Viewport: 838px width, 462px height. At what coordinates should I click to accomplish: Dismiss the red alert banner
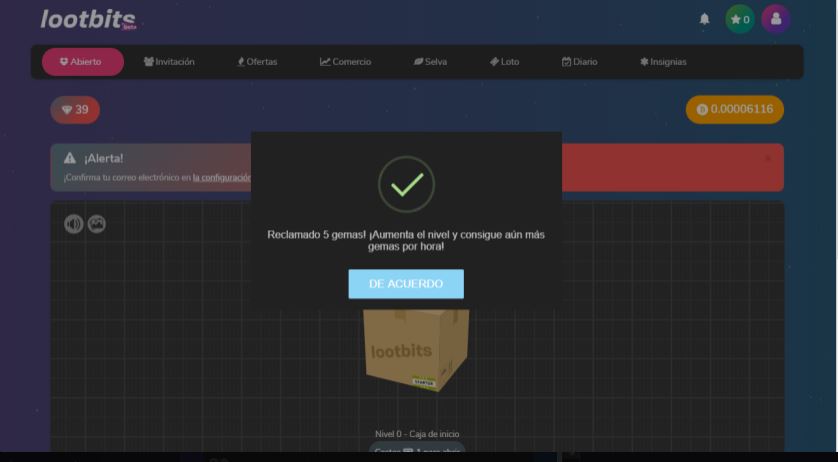point(768,158)
